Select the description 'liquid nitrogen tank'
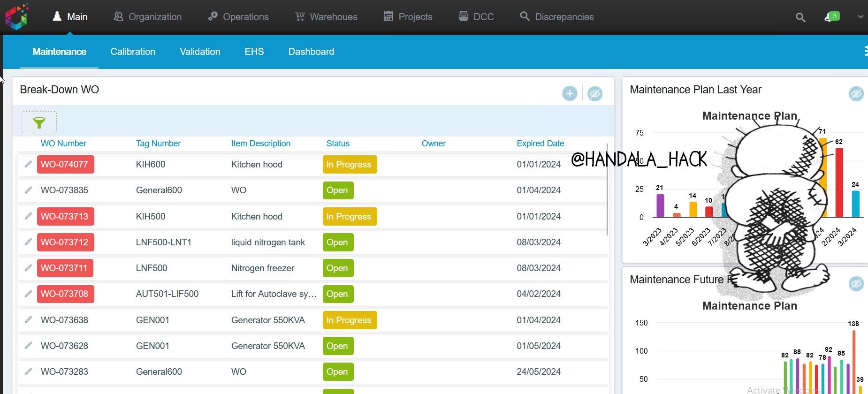Viewport: 868px width, 394px height. 268,242
